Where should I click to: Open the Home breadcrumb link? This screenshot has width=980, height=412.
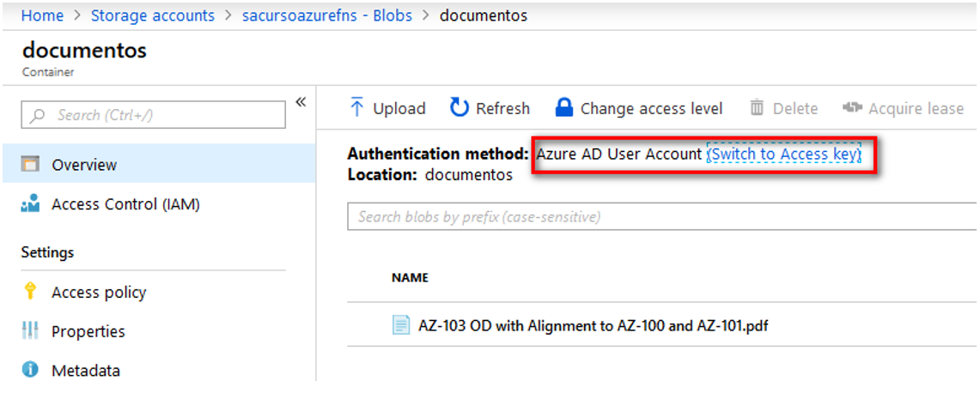tap(42, 15)
